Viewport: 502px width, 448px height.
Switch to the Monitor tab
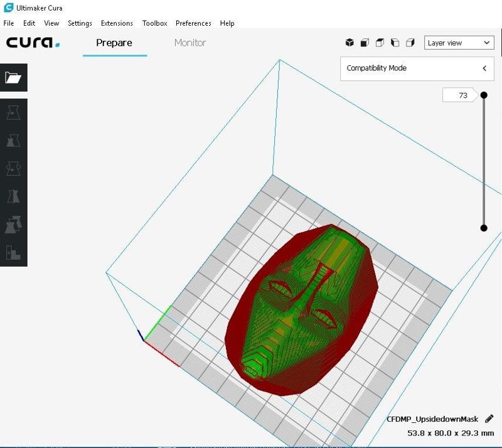tap(190, 43)
